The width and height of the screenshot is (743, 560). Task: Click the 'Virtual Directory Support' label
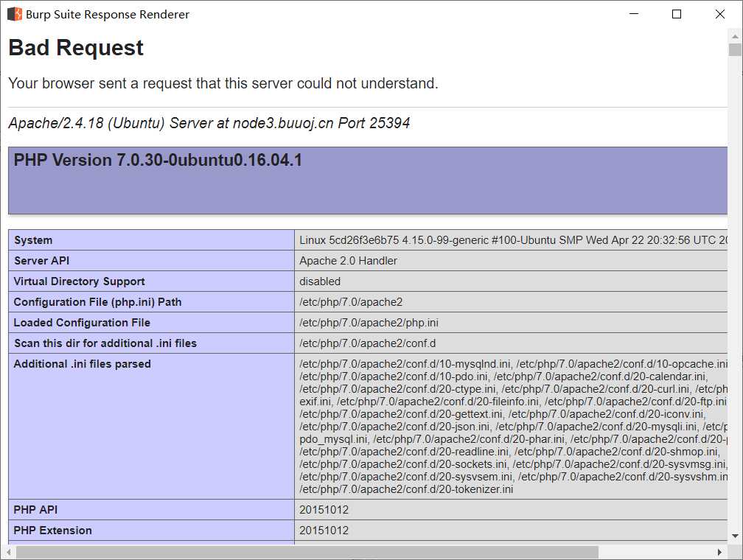tap(79, 281)
